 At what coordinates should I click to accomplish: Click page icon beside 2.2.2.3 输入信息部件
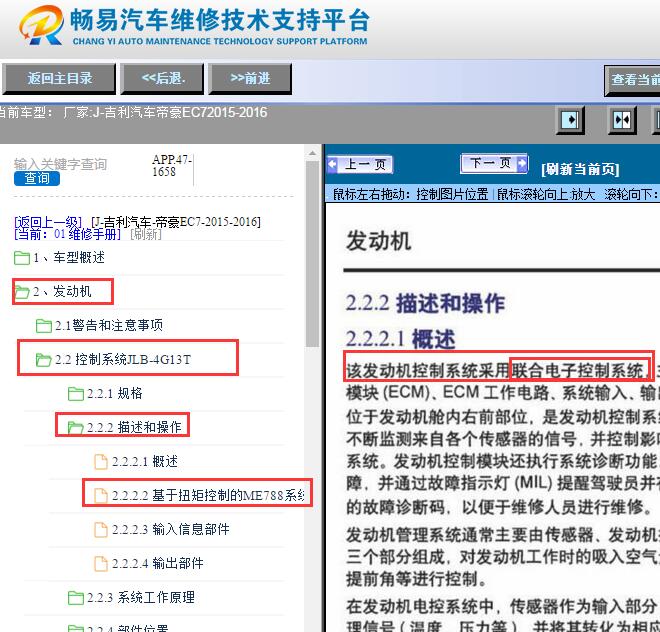[x=101, y=530]
